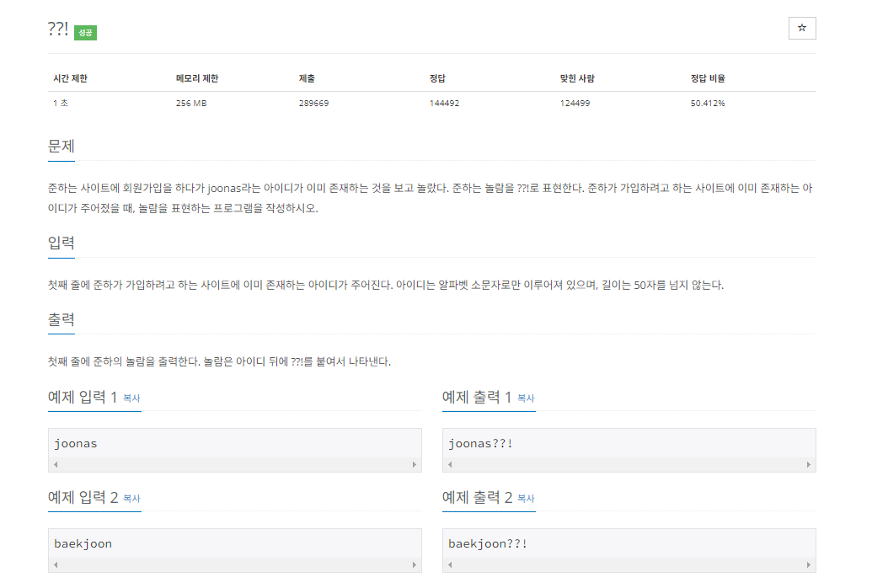The image size is (872, 588).
Task: Click right scroll arrow in joonas??! output box
Action: (809, 464)
